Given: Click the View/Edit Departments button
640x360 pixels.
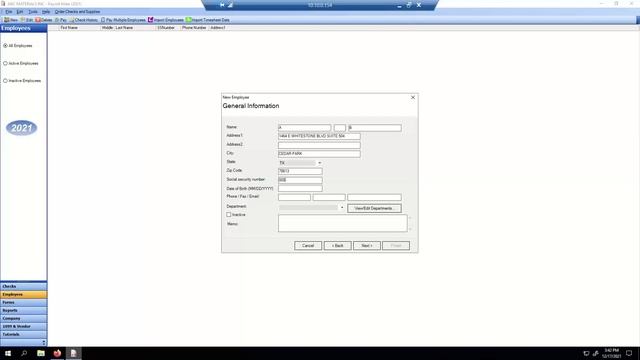Looking at the screenshot, I should [x=374, y=208].
